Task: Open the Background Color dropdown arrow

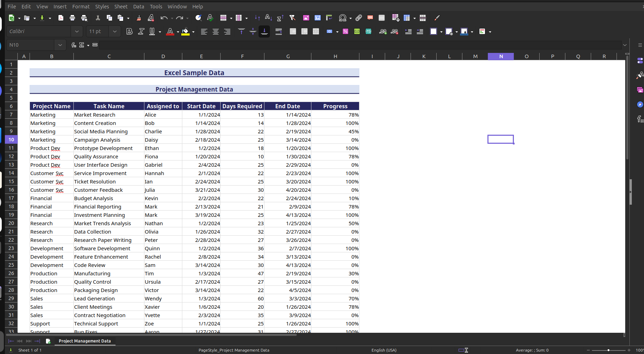Action: click(193, 32)
